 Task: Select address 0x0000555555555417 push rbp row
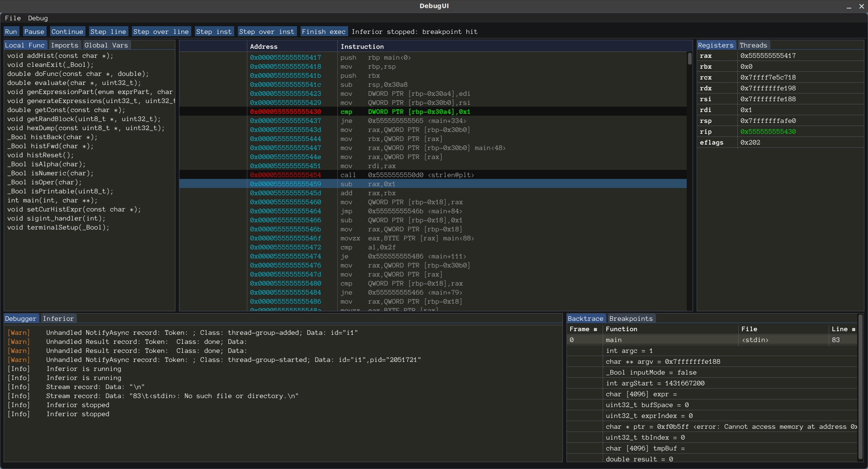(433, 57)
